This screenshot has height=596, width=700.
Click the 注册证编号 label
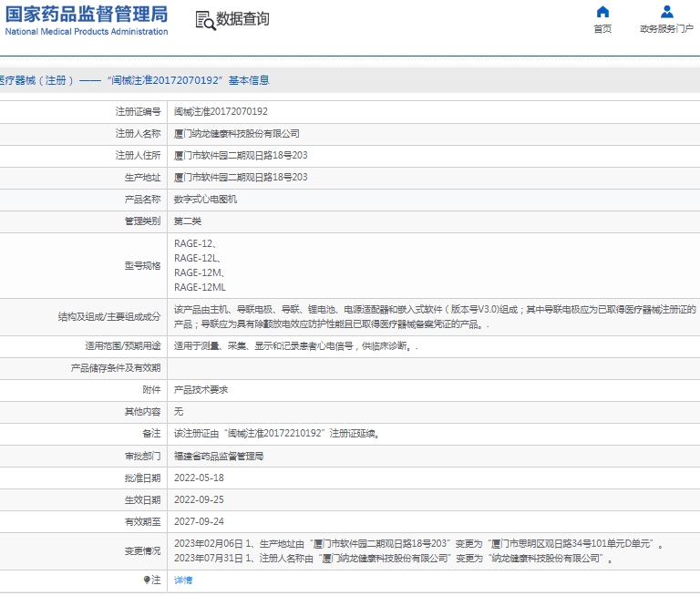pyautogui.click(x=138, y=111)
